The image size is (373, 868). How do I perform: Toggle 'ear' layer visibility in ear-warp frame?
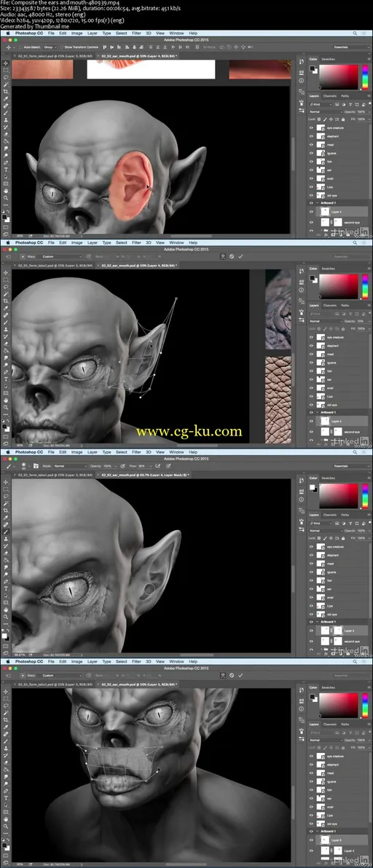(311, 379)
